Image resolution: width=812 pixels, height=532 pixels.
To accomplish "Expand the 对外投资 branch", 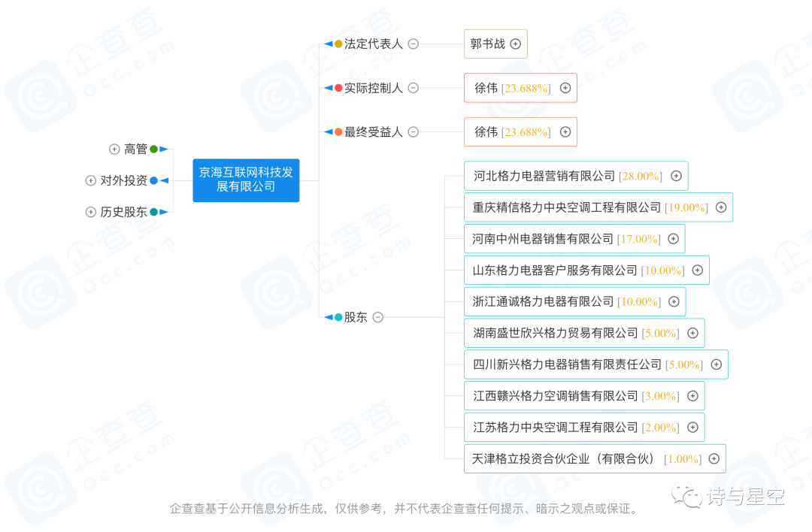I will [x=91, y=180].
